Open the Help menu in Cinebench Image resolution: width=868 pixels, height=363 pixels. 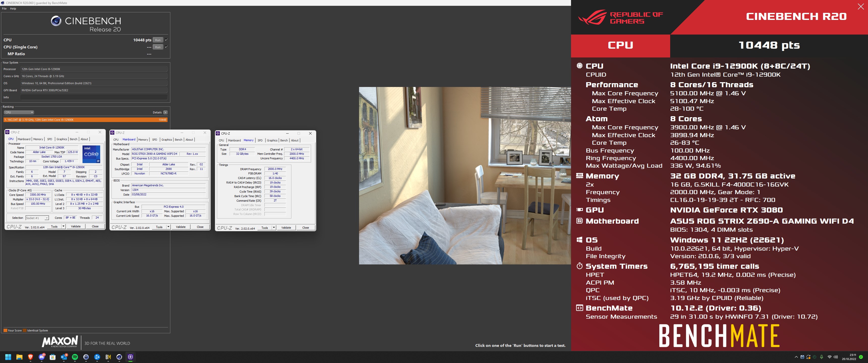(13, 9)
